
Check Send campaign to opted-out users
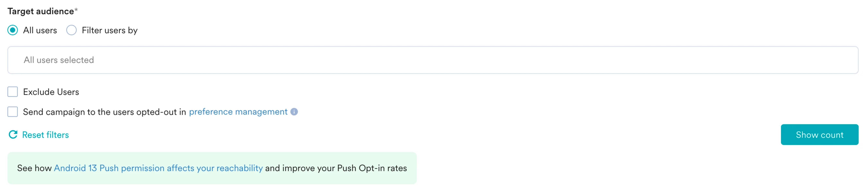coord(13,112)
